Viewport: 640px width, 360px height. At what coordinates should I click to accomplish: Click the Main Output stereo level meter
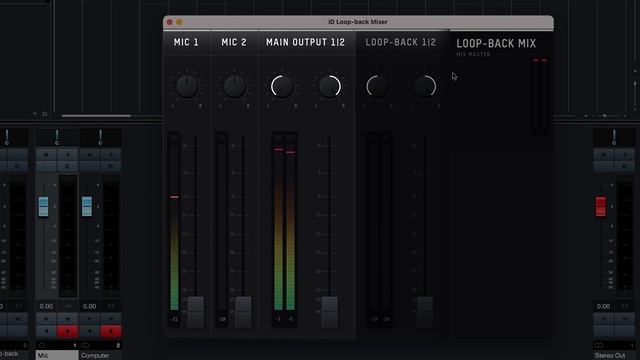284,229
